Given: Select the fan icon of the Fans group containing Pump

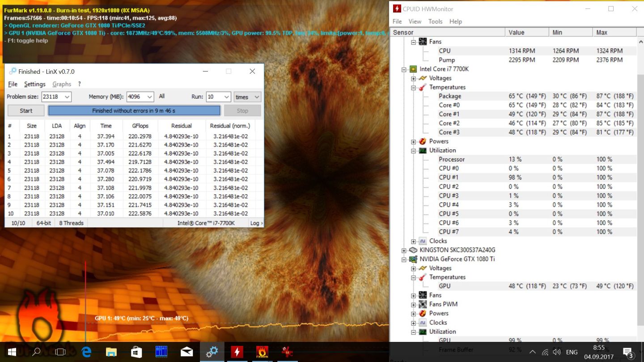Looking at the screenshot, I should coord(423,42).
